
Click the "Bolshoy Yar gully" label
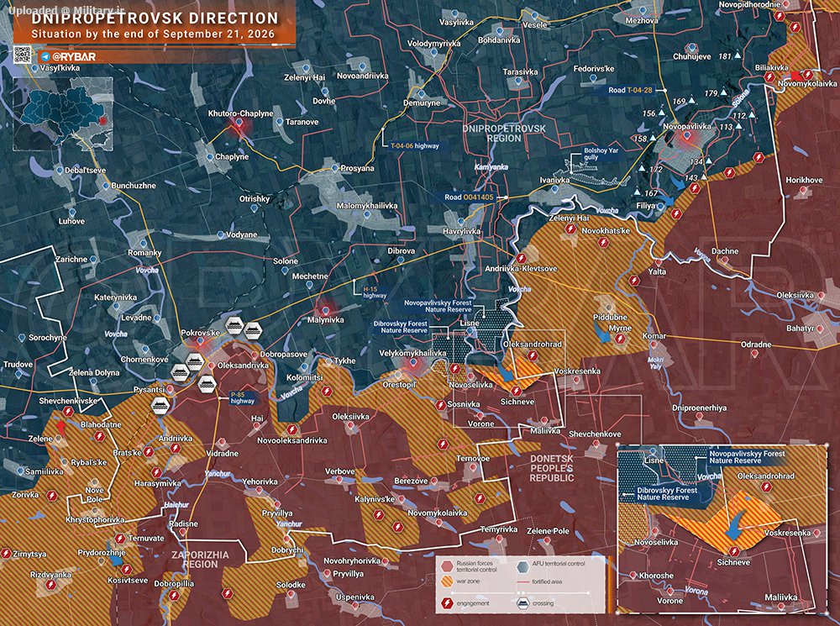click(601, 154)
